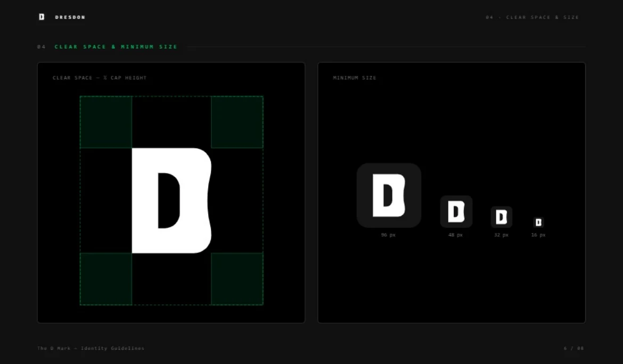Click the '04' section number beside heading

tap(42, 47)
